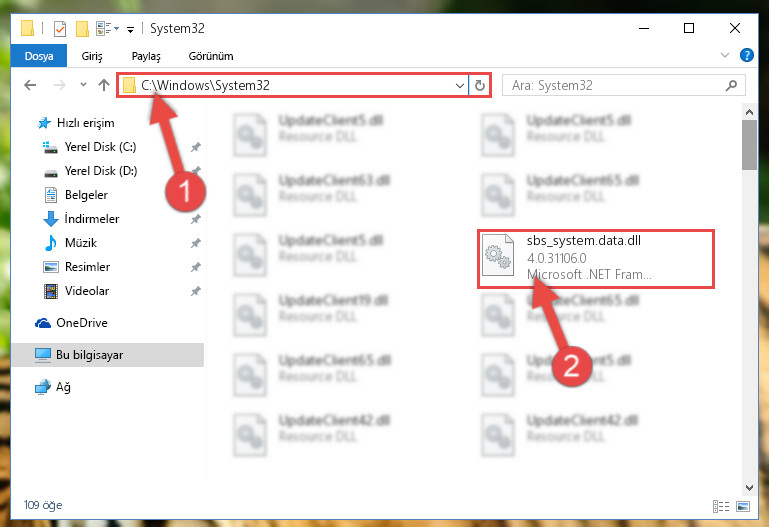Screen dimensions: 769x527
Task: Unpin İndirmeler from quick access
Action: point(196,219)
